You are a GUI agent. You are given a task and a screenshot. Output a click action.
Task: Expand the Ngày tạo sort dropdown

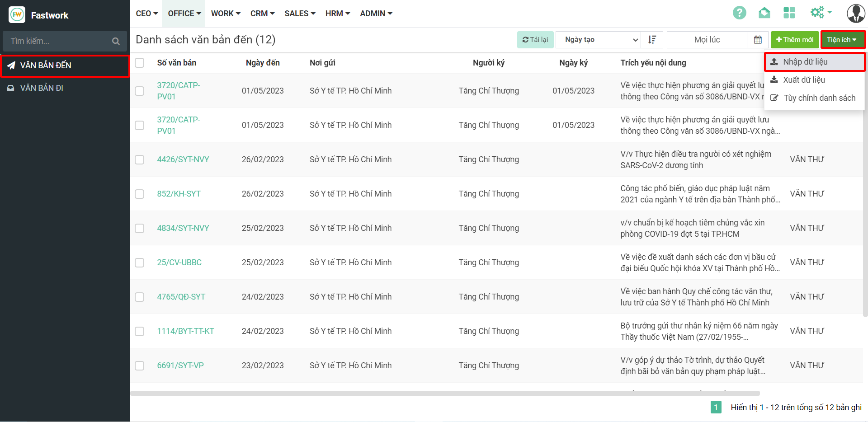click(x=598, y=40)
